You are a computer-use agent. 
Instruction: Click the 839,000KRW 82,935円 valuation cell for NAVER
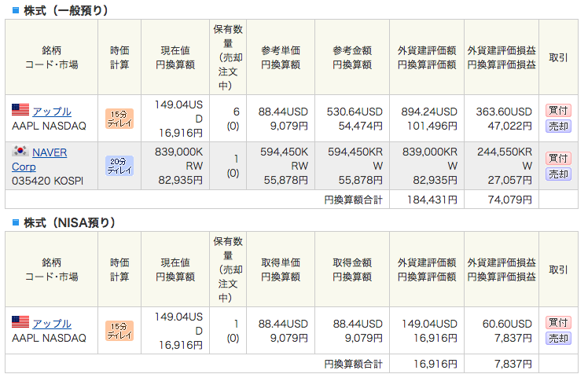tap(427, 166)
